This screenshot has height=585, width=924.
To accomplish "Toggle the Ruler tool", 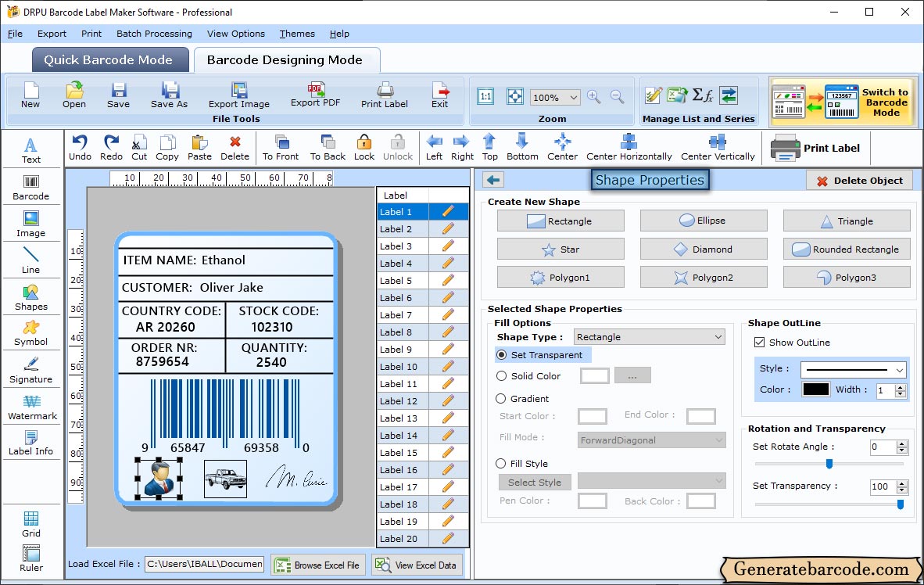I will pyautogui.click(x=31, y=558).
